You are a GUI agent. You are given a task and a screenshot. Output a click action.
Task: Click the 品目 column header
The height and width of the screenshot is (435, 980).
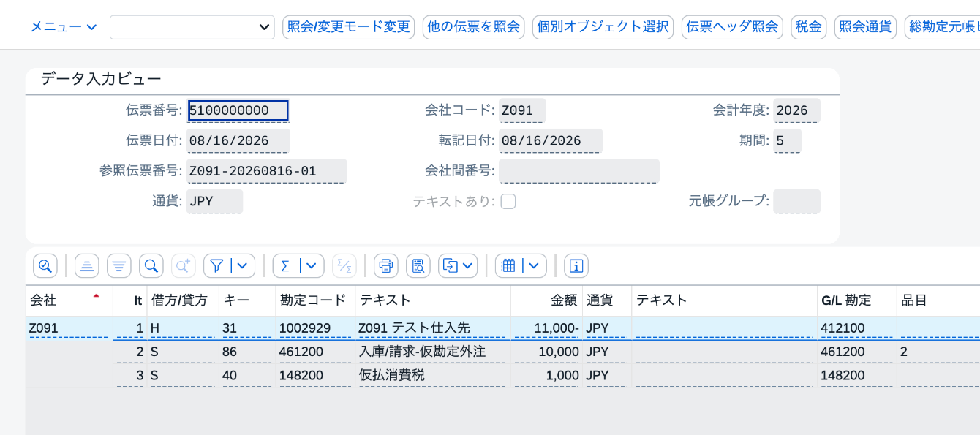pos(938,300)
